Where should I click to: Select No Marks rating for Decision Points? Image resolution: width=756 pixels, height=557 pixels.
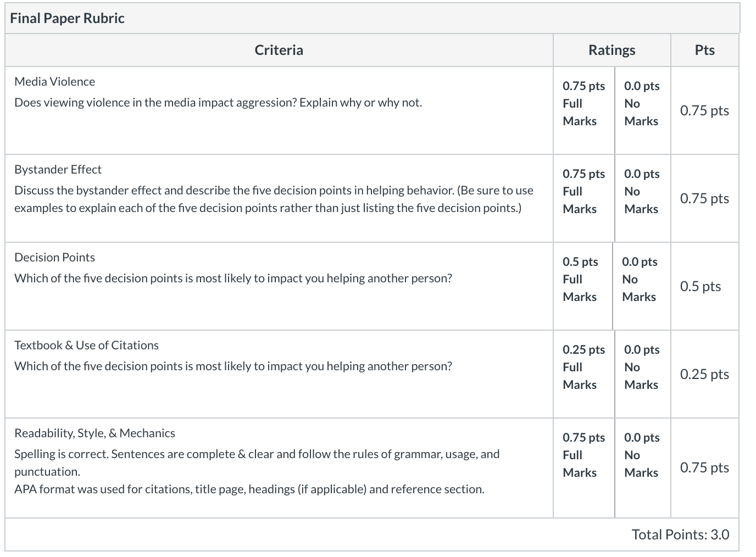(x=642, y=286)
